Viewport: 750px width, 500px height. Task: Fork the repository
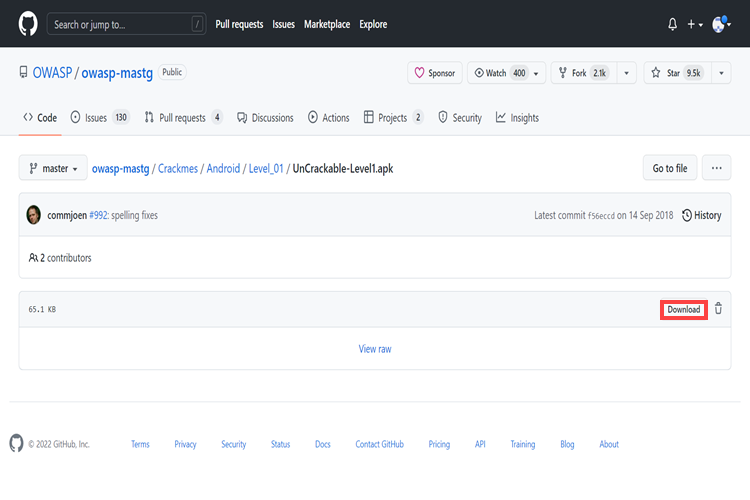click(x=584, y=73)
